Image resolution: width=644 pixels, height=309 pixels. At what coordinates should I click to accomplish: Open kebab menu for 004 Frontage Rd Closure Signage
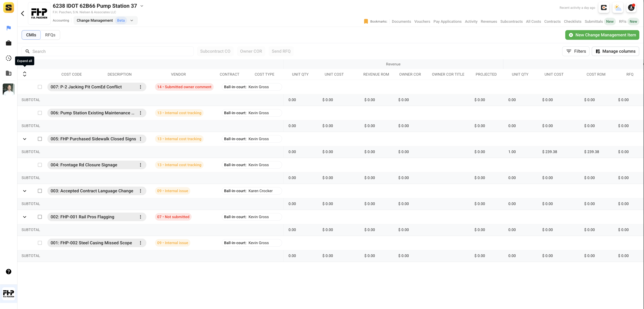140,165
